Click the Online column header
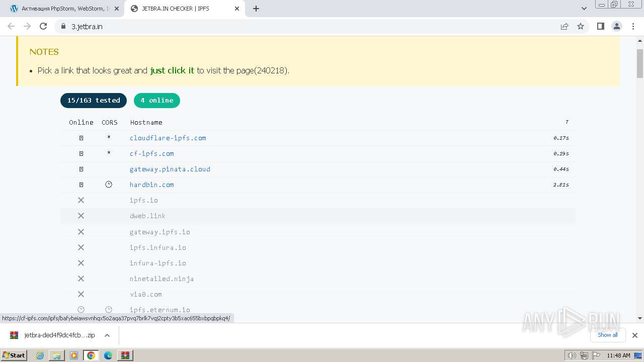This screenshot has height=362, width=644. click(x=82, y=122)
